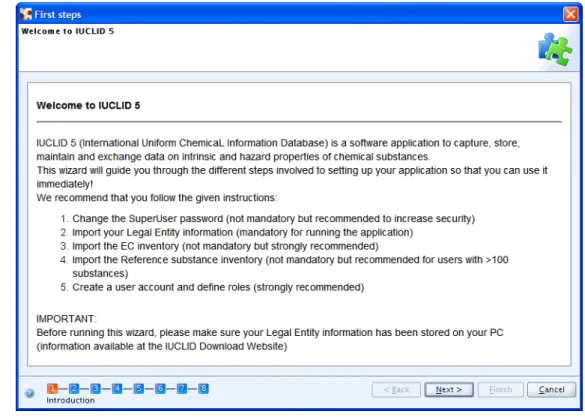Click 'IUCLID Download Website' text line

pos(162,347)
